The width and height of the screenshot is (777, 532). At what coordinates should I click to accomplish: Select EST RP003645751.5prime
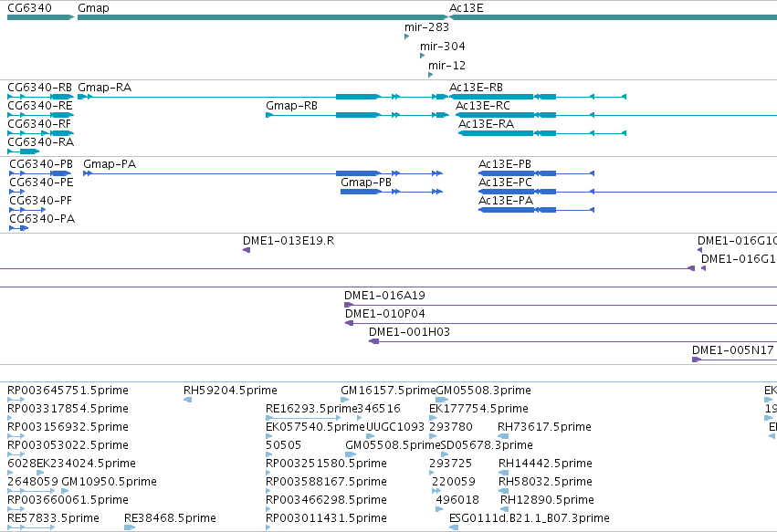(68, 391)
